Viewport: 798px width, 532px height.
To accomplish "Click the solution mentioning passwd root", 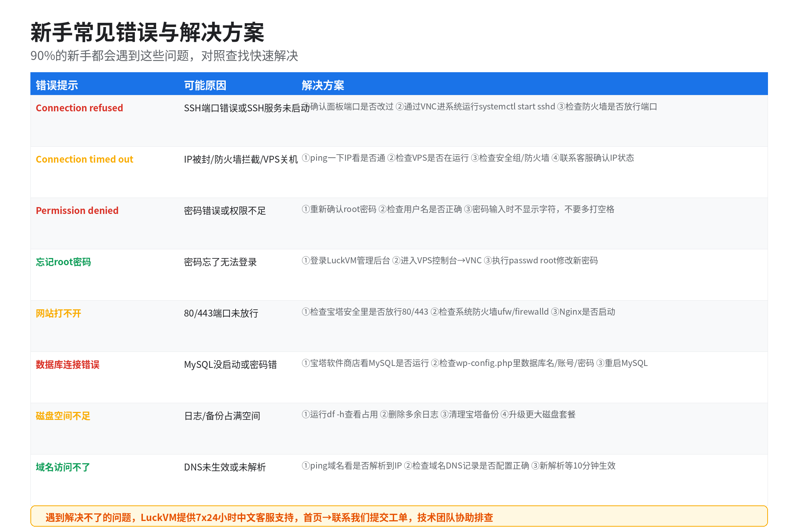I will [x=450, y=260].
